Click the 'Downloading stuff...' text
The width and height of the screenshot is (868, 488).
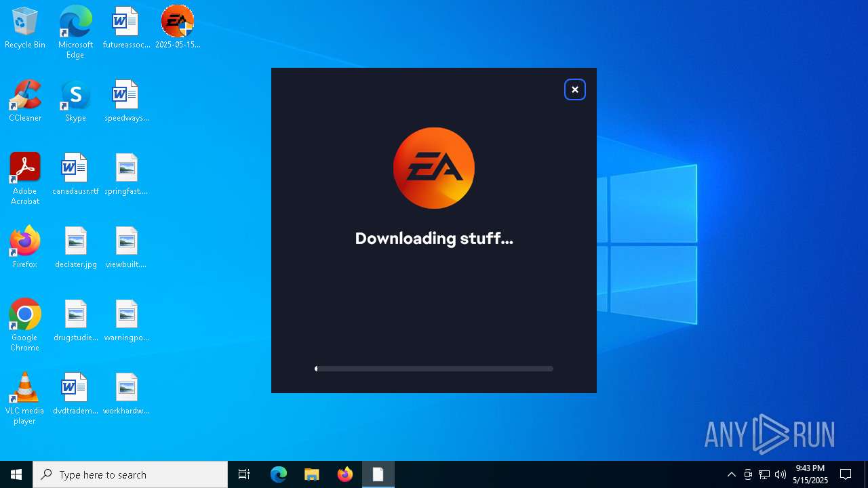(434, 239)
